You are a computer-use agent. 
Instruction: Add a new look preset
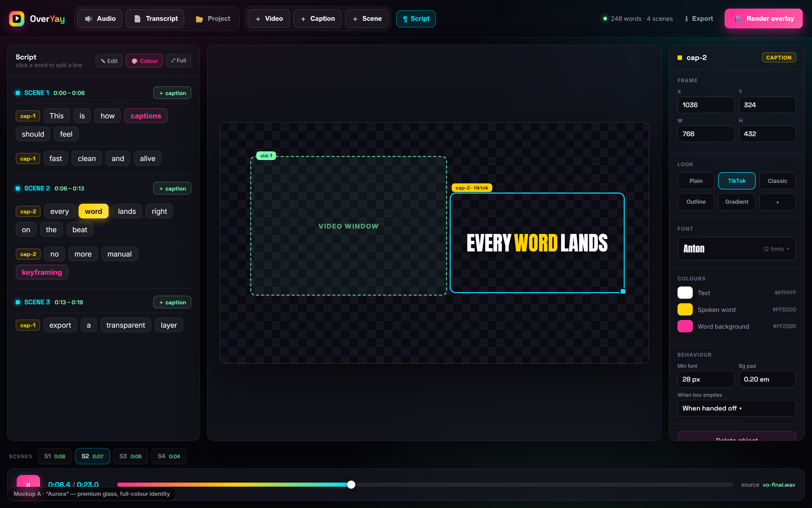click(x=777, y=202)
